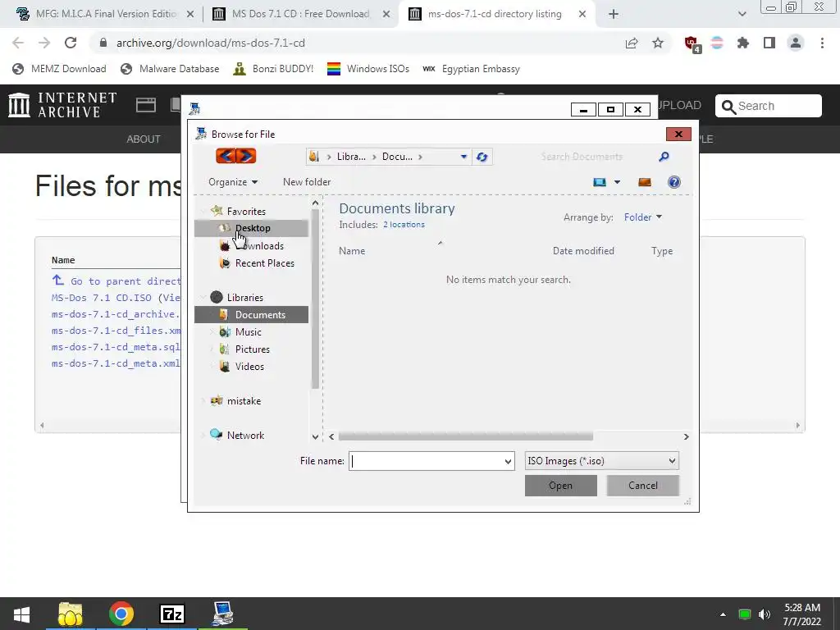Image resolution: width=840 pixels, height=630 pixels.
Task: Toggle the preview pane icon
Action: (x=645, y=182)
